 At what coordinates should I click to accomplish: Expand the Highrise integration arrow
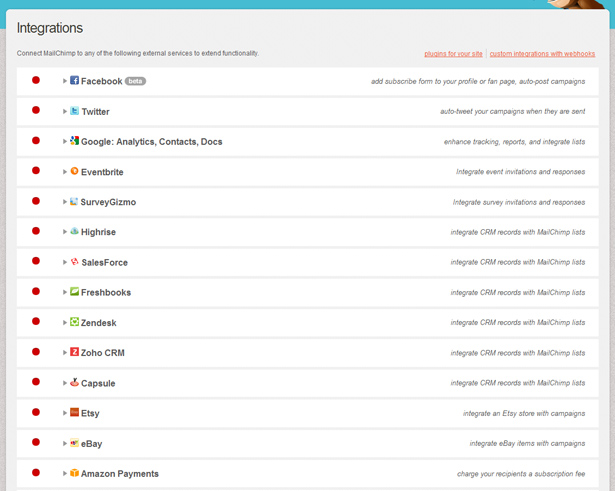pos(65,232)
